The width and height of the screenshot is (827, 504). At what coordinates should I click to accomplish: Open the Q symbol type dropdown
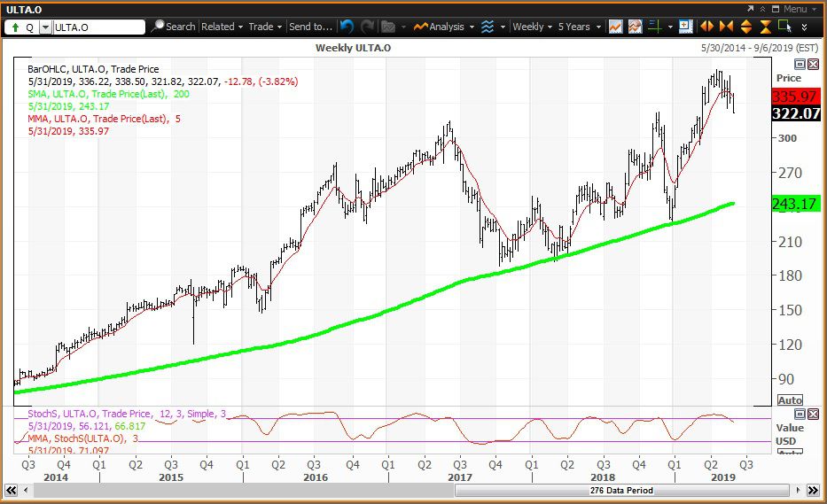pos(46,27)
